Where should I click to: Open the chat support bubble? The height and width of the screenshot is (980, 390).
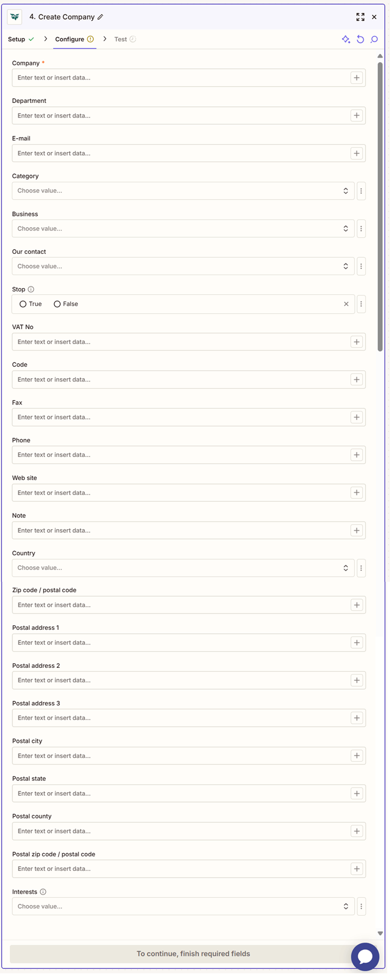coord(365,957)
